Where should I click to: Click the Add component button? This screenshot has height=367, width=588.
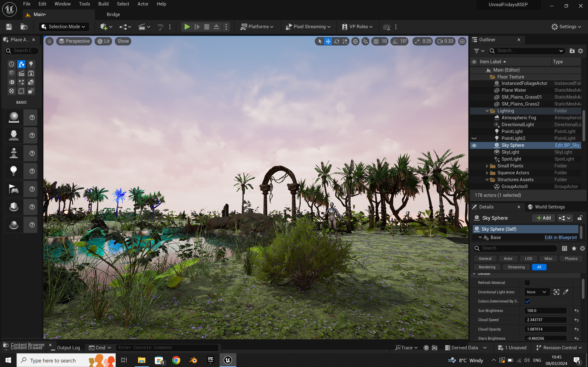pyautogui.click(x=543, y=218)
